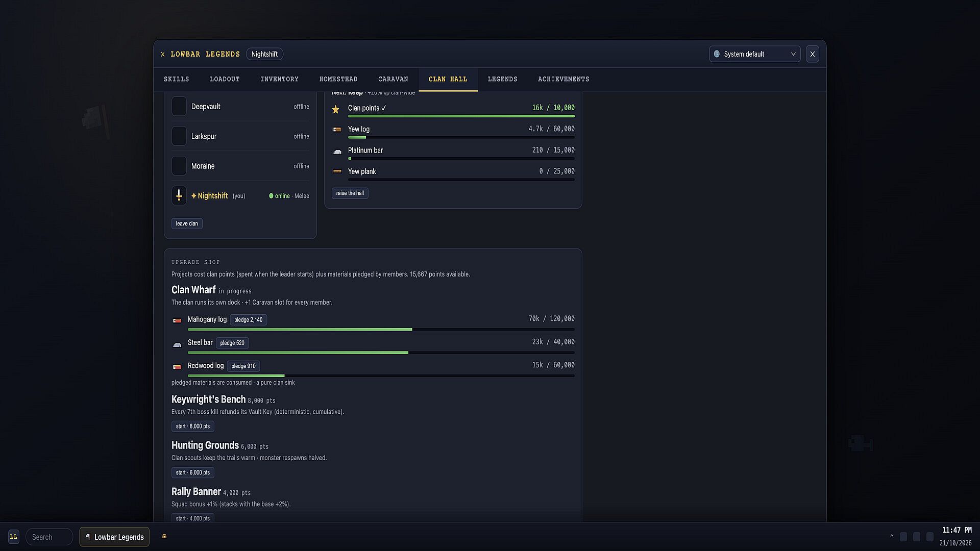Click the '70k / 120,000' Mahogany count
The width and height of the screenshot is (980, 551).
pyautogui.click(x=551, y=319)
